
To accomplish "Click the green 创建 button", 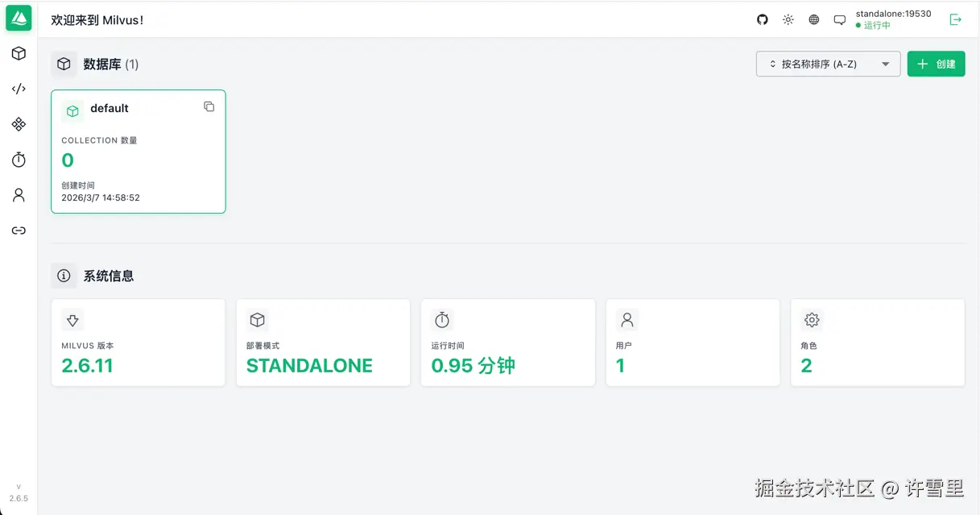I will (x=936, y=64).
